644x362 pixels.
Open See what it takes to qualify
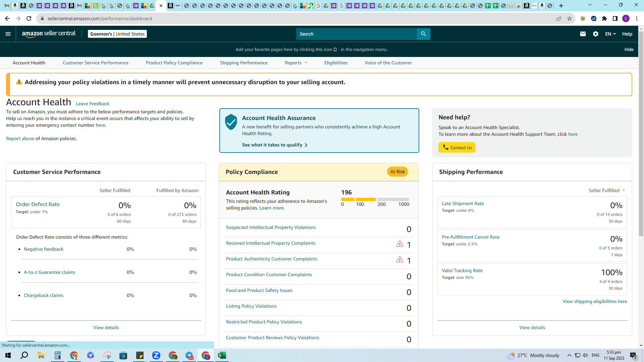click(275, 145)
